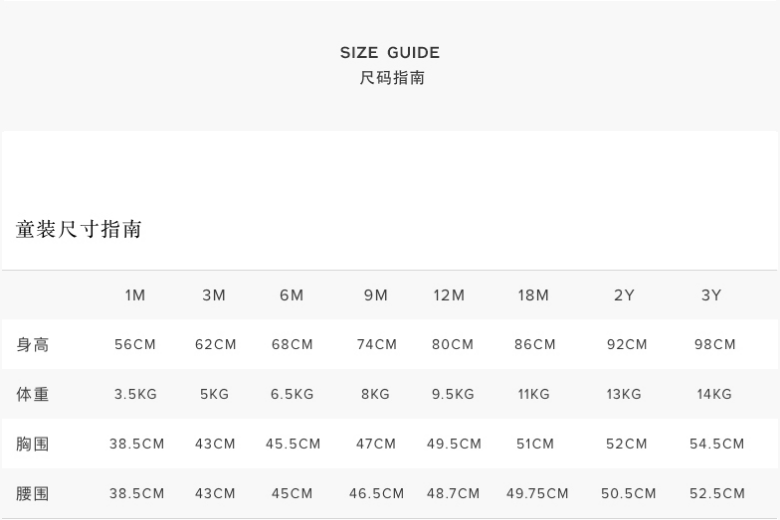Select the 18M column header

point(533,295)
